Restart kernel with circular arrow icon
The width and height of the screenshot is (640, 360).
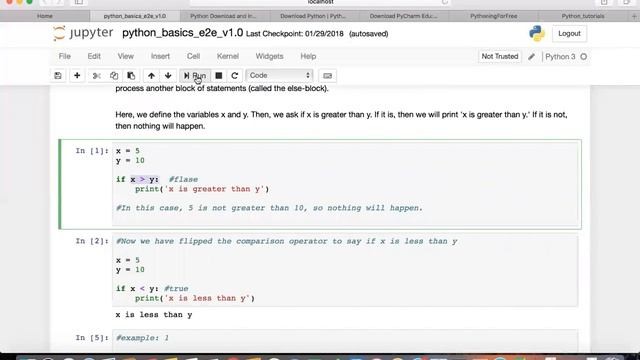(235, 76)
